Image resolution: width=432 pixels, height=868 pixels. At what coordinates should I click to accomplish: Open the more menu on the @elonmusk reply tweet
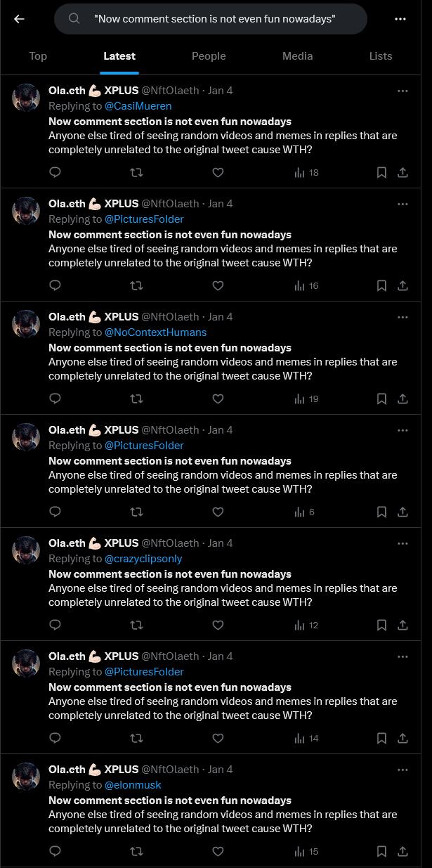pyautogui.click(x=402, y=769)
